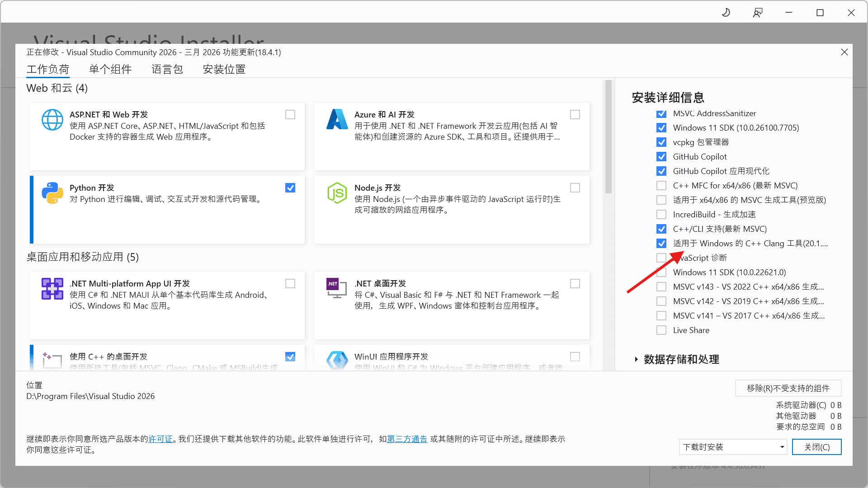The height and width of the screenshot is (488, 868).
Task: Switch to the 语言包 tab
Action: (x=167, y=69)
